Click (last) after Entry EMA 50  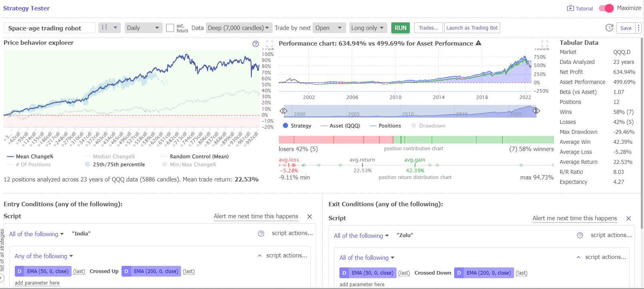(79, 271)
